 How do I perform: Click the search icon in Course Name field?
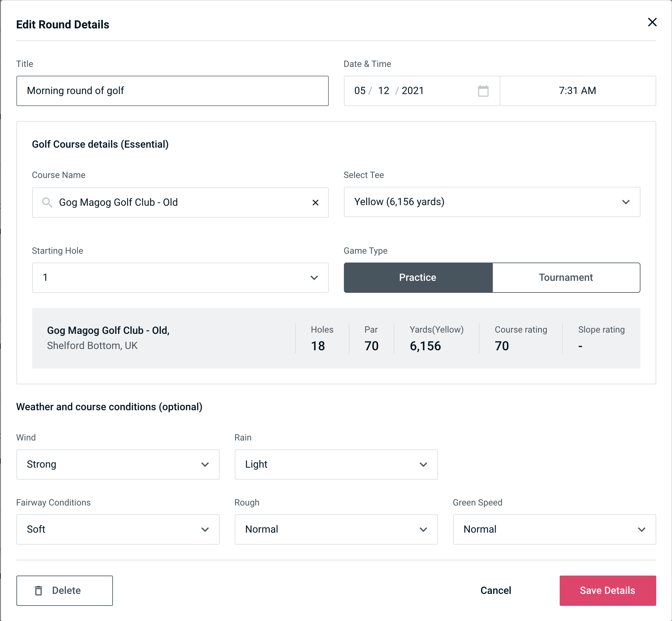click(x=47, y=202)
